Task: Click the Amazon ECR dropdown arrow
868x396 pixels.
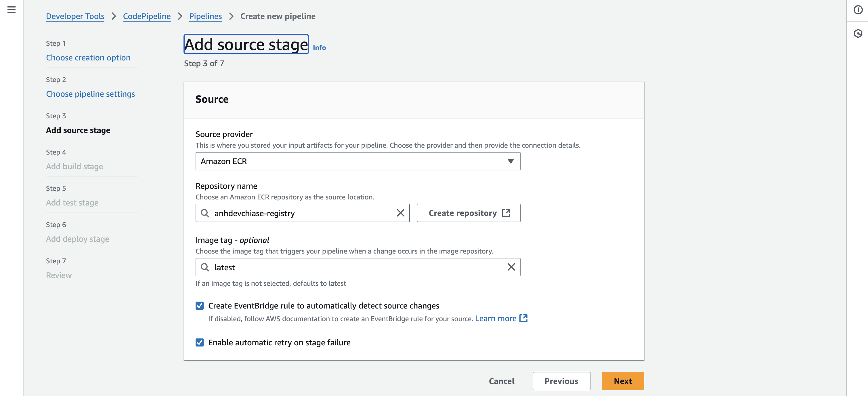Action: (511, 161)
